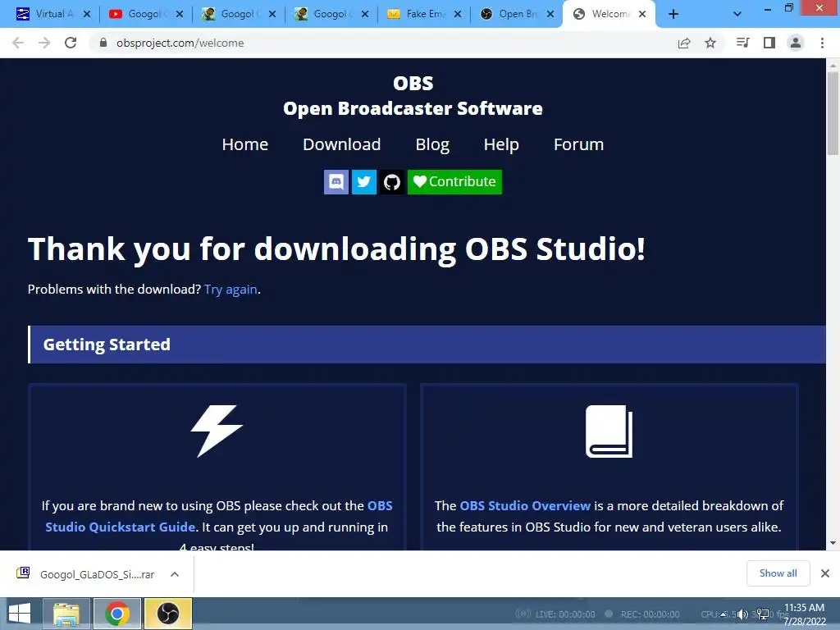Screen dimensions: 840x630
Task: Open the Download nav item
Action: (x=342, y=144)
